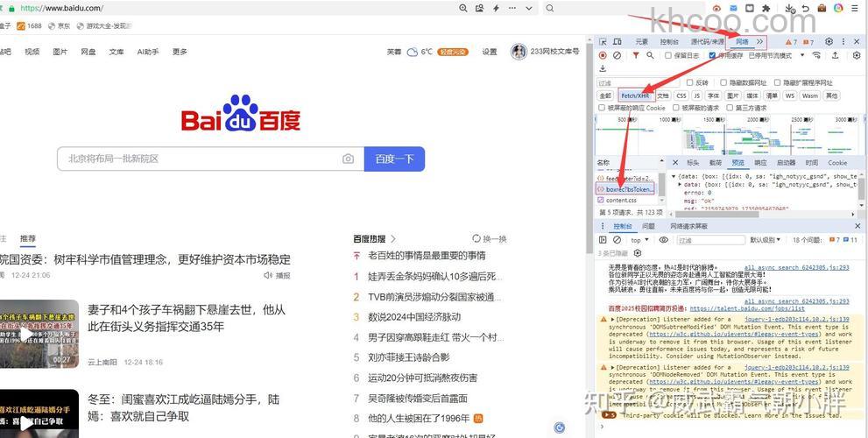Switch to 问题 drawer tab
The width and height of the screenshot is (868, 438).
pos(648,226)
